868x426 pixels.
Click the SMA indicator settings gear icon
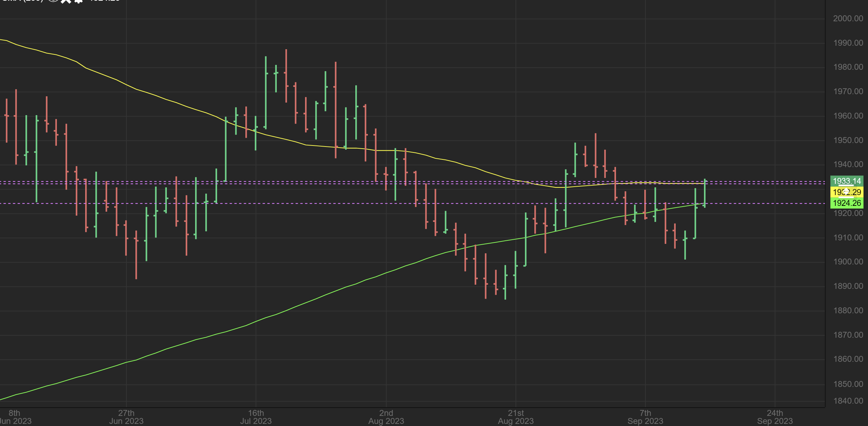pos(79,1)
